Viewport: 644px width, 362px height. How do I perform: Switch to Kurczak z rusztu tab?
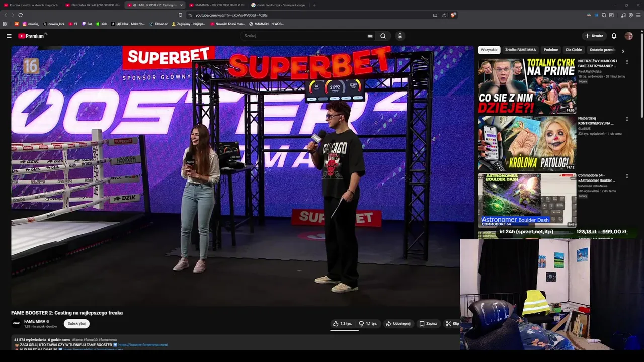coord(31,5)
